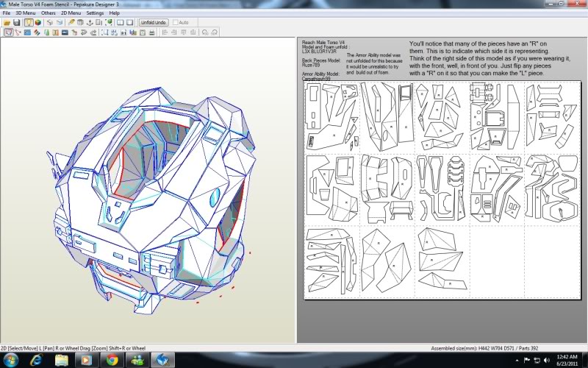Select the rotate part tool icon

pyautogui.click(x=18, y=32)
